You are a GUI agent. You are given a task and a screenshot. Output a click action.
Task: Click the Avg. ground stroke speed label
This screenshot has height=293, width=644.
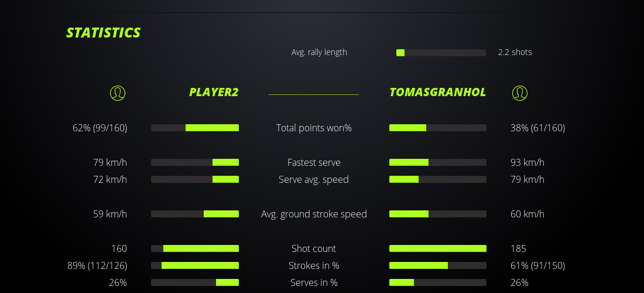pos(314,214)
